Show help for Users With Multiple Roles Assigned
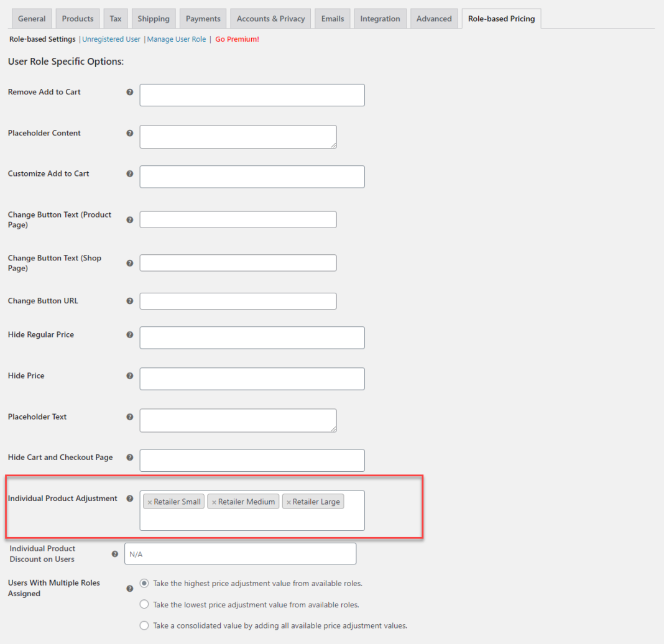 [129, 589]
